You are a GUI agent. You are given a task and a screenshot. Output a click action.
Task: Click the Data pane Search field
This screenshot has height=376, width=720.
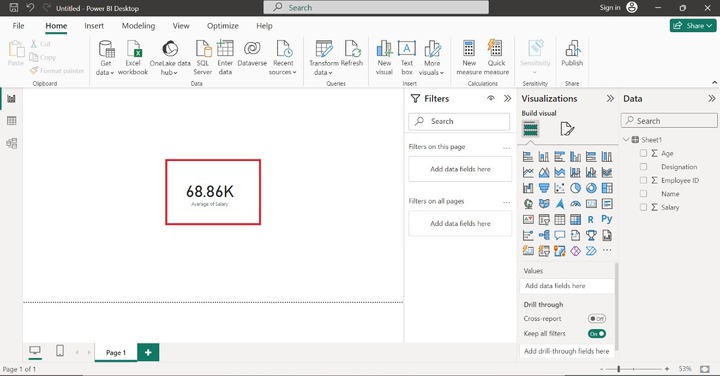669,121
